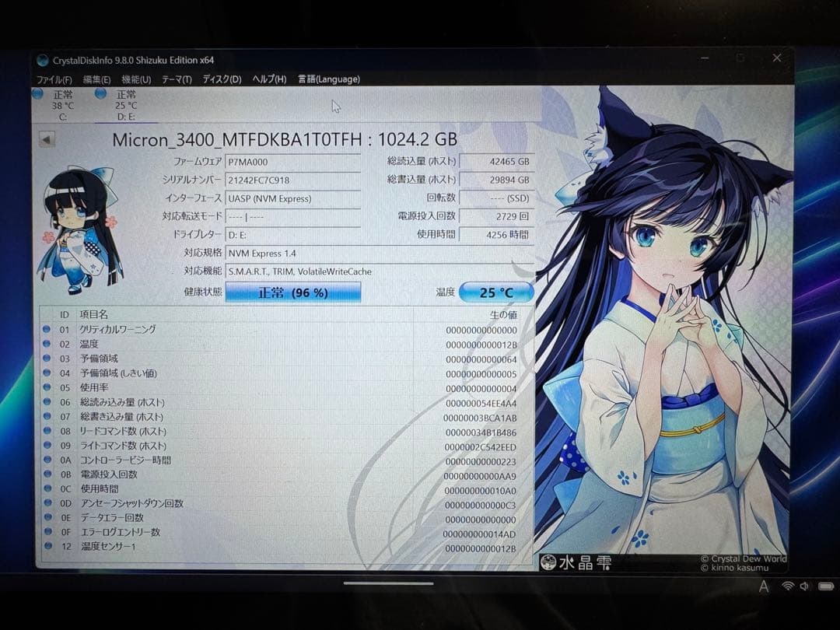Open the 機能(U) menu
Viewport: 840px width, 630px height.
tap(136, 80)
